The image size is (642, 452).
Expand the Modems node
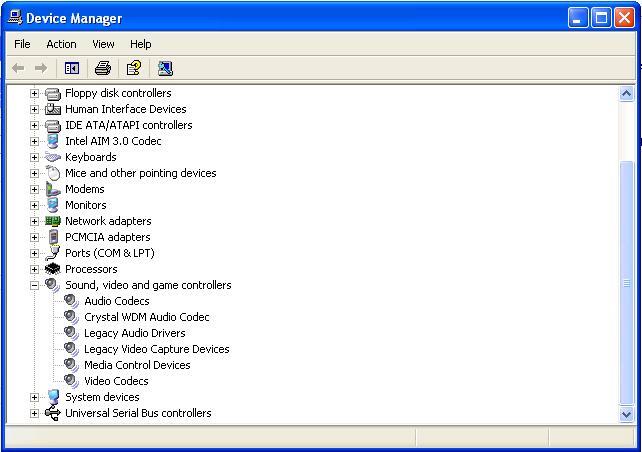click(x=34, y=189)
